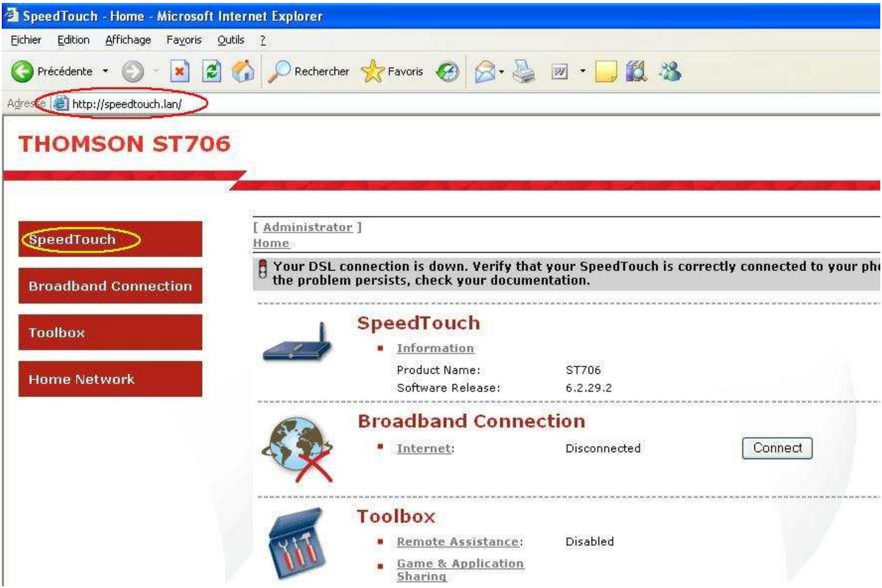882x588 pixels.
Task: Open the Favoris star panel
Action: 392,71
